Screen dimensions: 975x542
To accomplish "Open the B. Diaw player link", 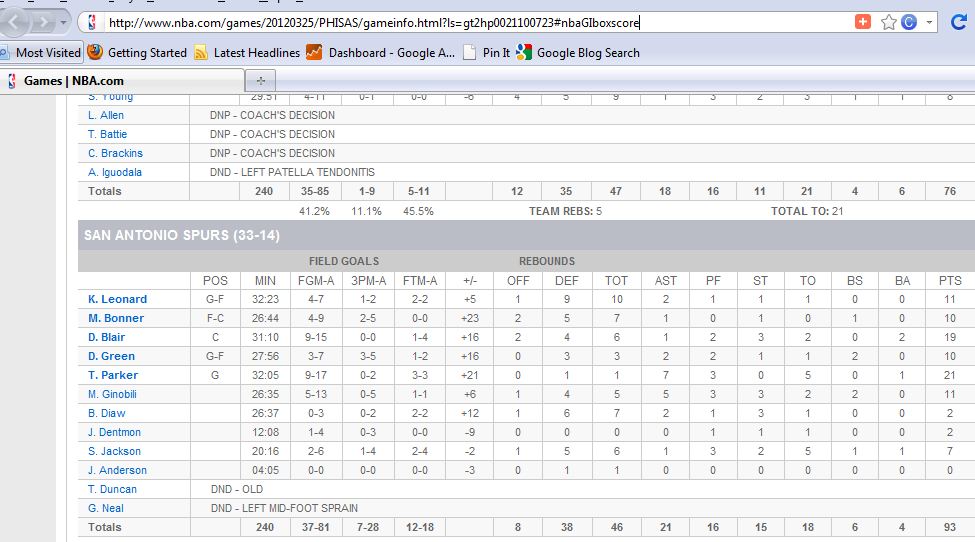I will click(x=106, y=413).
